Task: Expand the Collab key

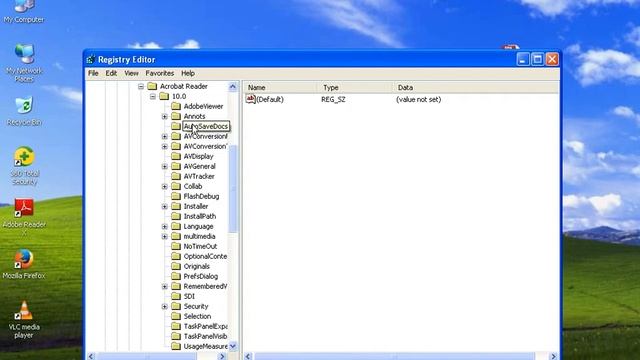Action: point(164,187)
